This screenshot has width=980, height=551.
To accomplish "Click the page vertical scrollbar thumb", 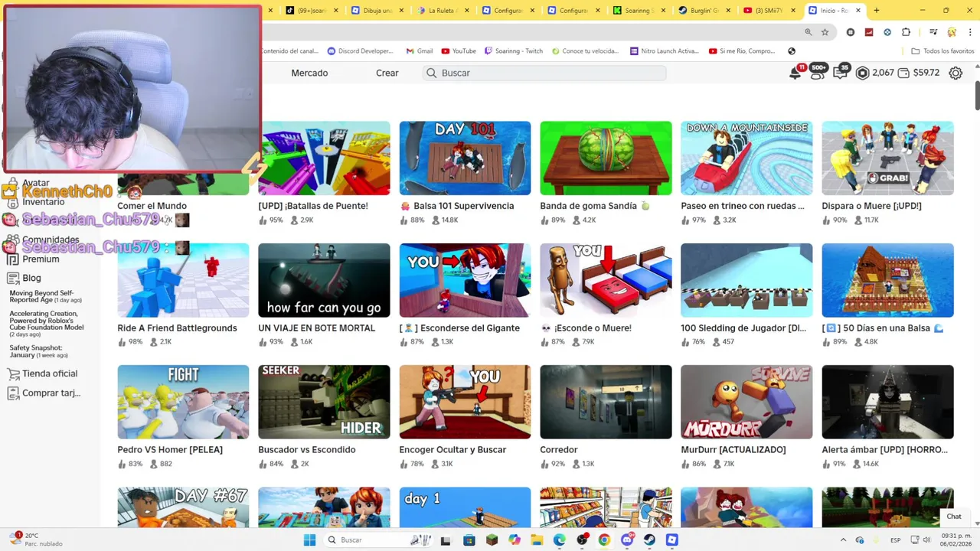I will pyautogui.click(x=977, y=96).
